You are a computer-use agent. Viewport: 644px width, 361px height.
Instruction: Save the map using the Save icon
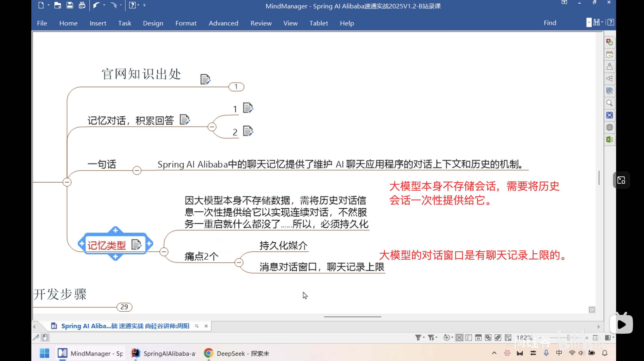coord(70,5)
